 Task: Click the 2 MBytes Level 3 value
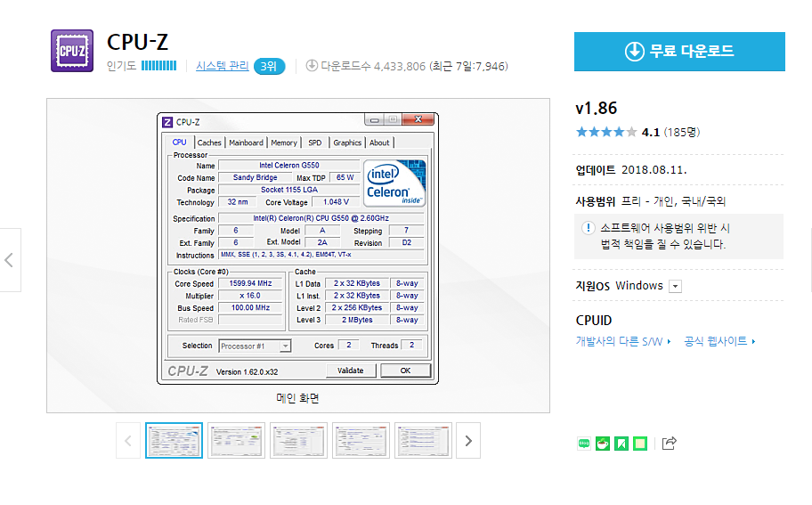(357, 320)
